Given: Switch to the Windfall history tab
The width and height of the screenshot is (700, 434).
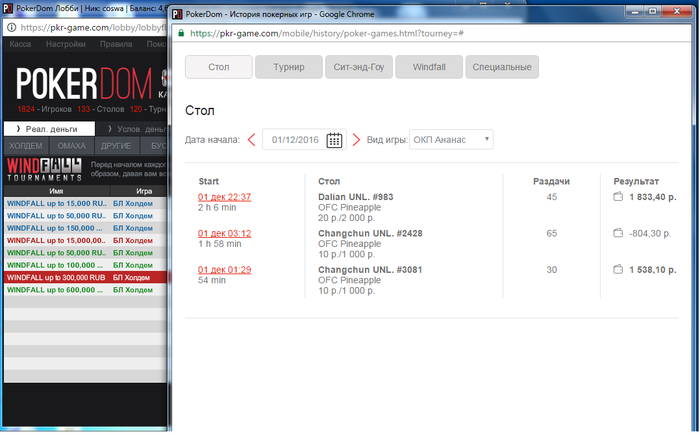Looking at the screenshot, I should click(x=429, y=67).
